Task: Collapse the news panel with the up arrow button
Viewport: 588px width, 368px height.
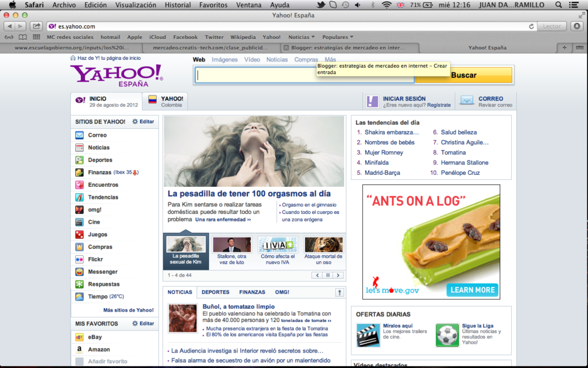Action: coord(339,293)
